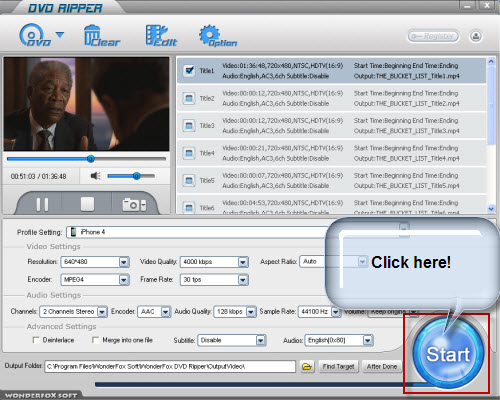Check the Title6 checkbox
500x400 pixels.
click(x=189, y=208)
